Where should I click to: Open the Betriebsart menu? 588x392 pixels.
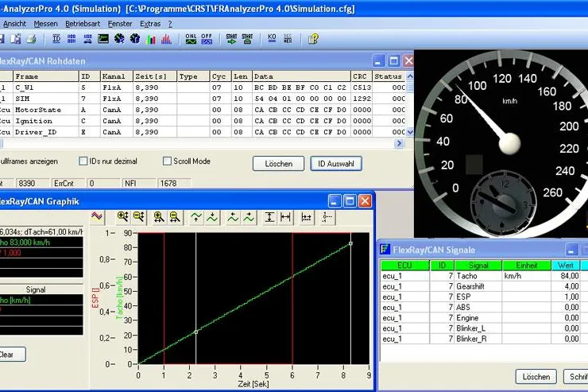(x=83, y=24)
